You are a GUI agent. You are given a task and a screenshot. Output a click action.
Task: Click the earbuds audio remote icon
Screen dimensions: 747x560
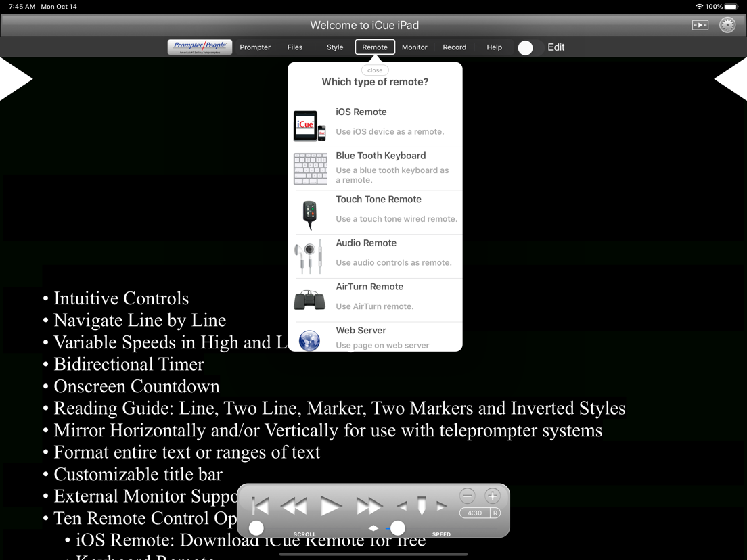tap(309, 257)
